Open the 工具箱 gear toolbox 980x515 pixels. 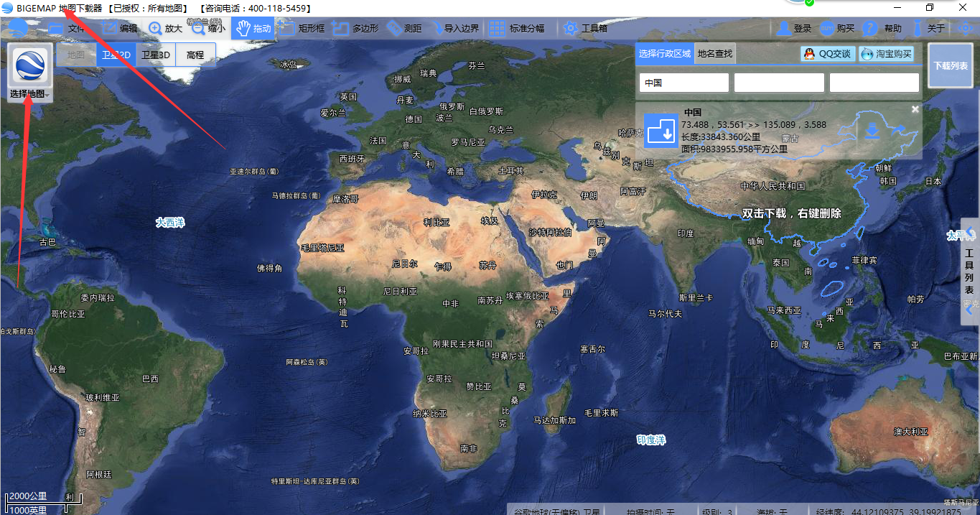[x=571, y=29]
